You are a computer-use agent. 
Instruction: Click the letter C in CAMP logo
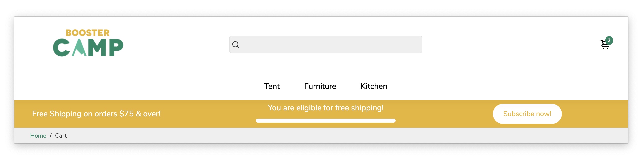coord(61,47)
